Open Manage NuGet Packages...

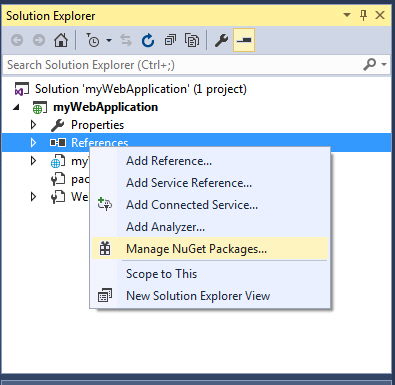click(210, 249)
